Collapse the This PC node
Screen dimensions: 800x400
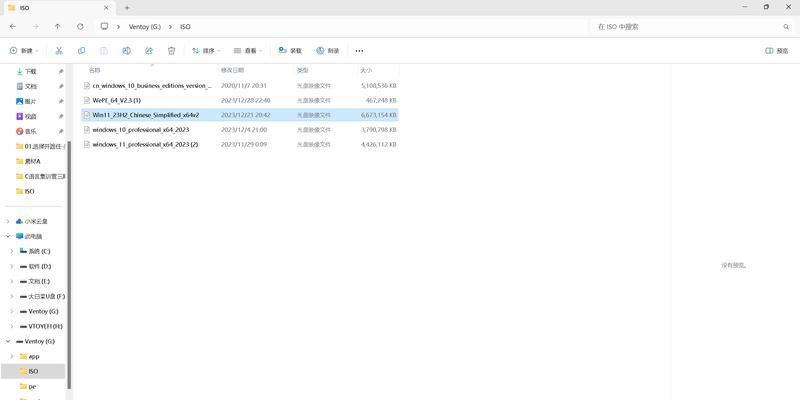(8, 236)
